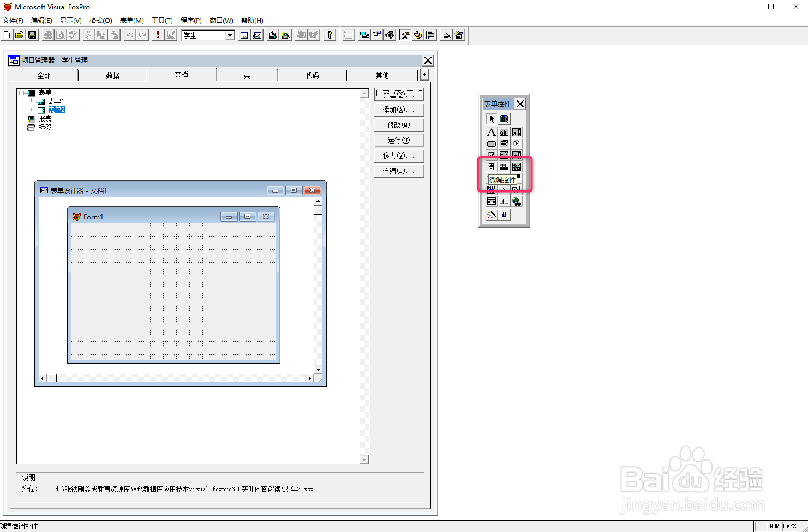Pick the Select Objects arrow in 表单控件
This screenshot has height=532, width=808.
click(x=492, y=118)
